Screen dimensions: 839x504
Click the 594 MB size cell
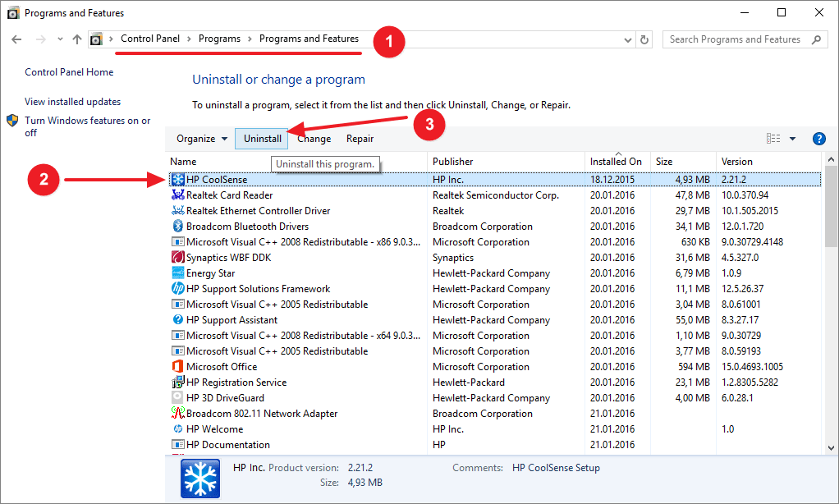pos(694,366)
